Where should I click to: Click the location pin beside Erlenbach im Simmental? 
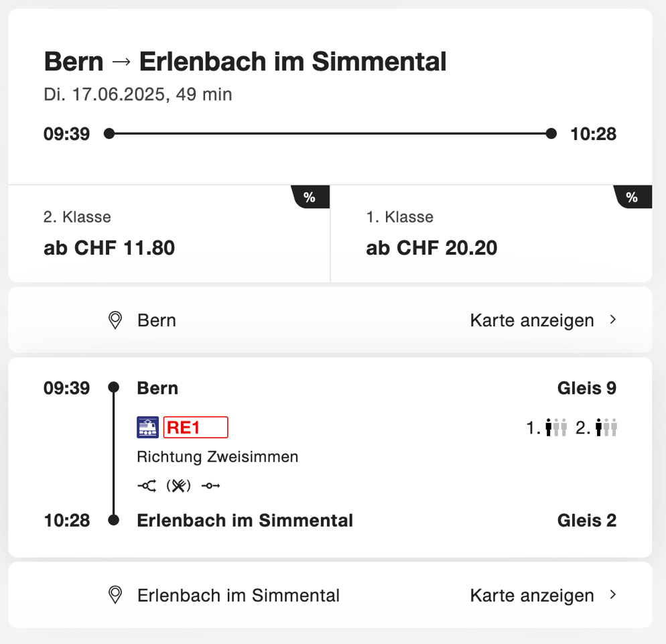tap(115, 595)
